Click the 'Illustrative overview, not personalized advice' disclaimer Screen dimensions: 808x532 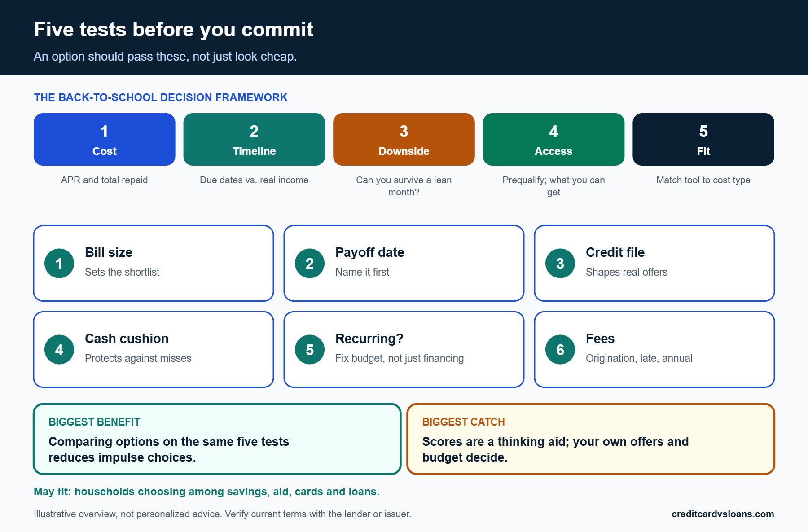click(x=222, y=514)
